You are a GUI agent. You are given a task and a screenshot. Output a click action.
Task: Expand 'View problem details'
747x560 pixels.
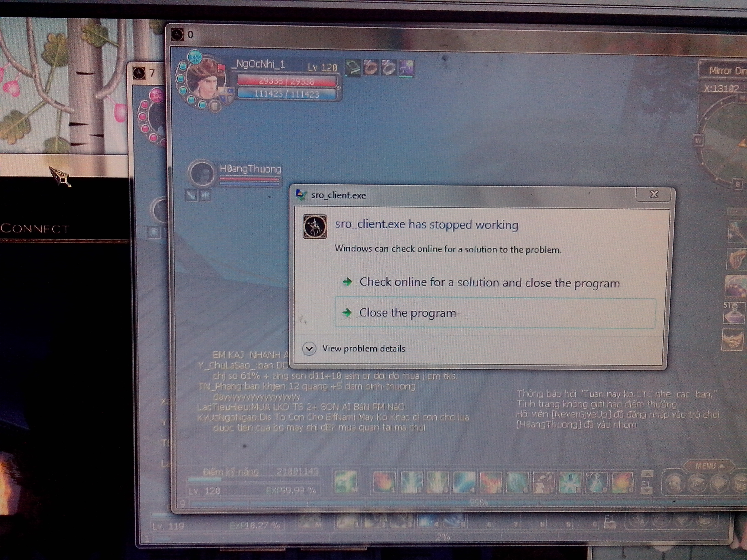click(354, 348)
